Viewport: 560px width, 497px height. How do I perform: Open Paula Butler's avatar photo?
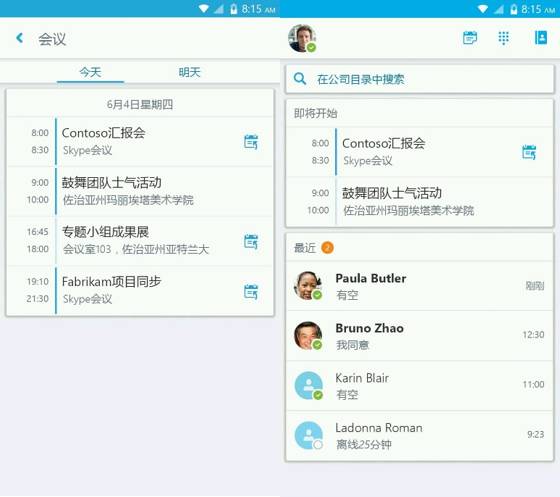308,286
